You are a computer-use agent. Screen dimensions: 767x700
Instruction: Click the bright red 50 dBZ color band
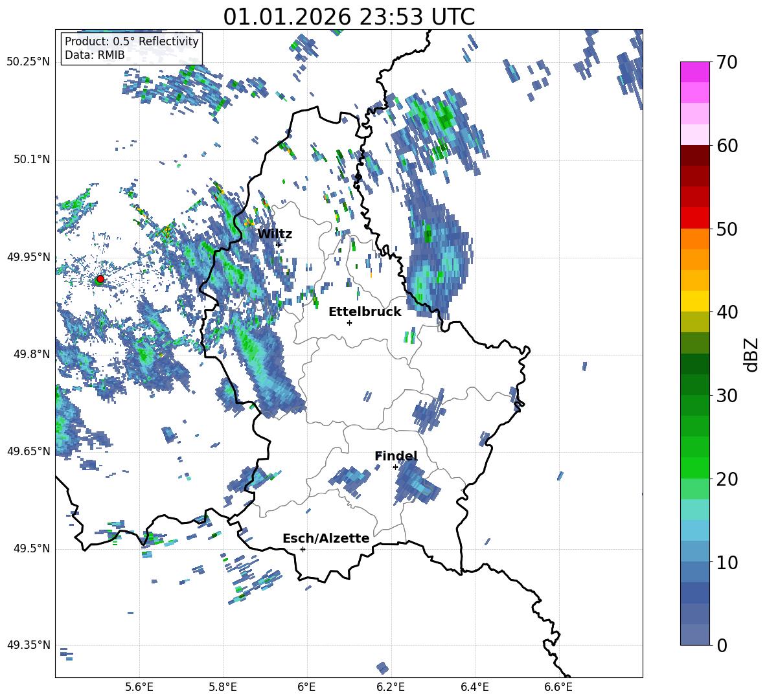point(694,218)
